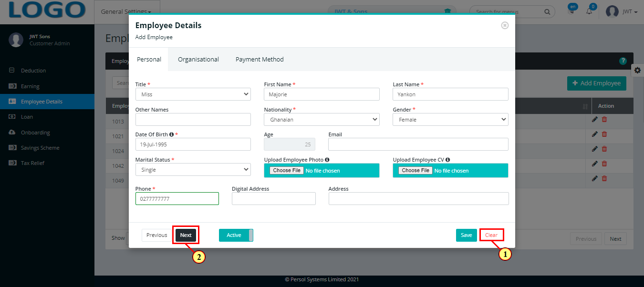Click the pencil edit icon for row 1024
The height and width of the screenshot is (287, 644).
tap(594, 149)
